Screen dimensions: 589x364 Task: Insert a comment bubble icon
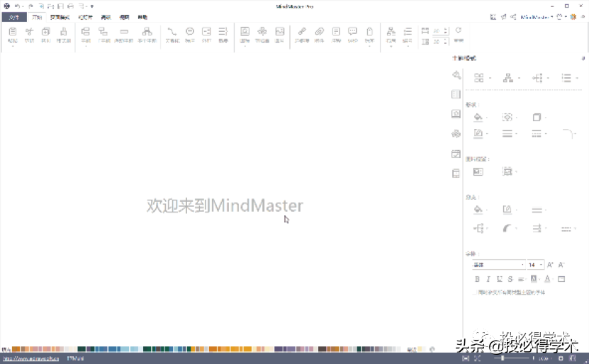tap(353, 33)
